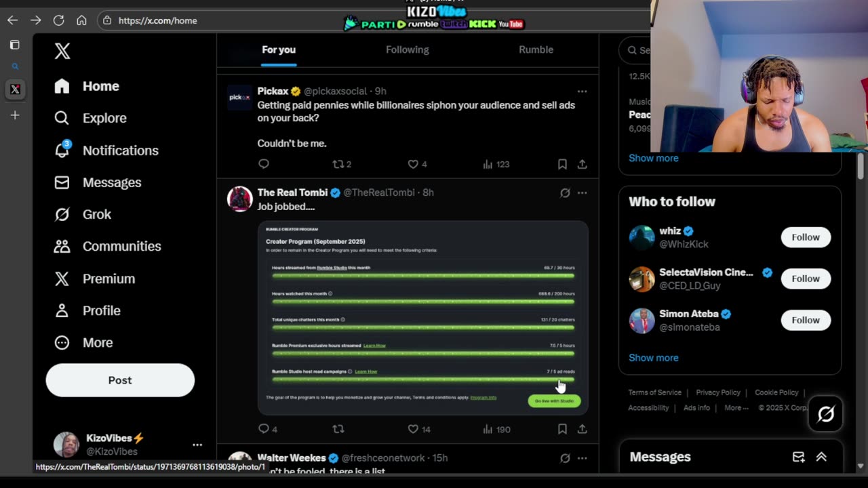This screenshot has height=488, width=868.
Task: Go to Profile page
Action: (x=87, y=310)
